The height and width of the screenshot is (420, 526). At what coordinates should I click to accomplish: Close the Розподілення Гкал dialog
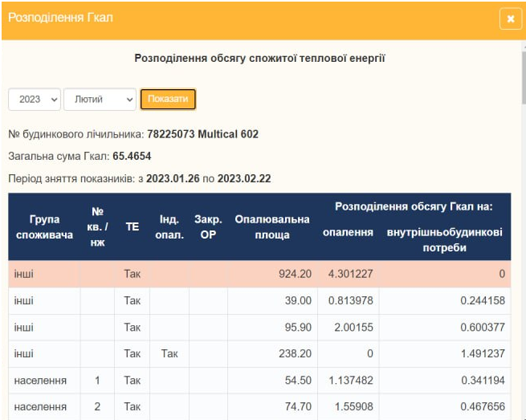[510, 18]
